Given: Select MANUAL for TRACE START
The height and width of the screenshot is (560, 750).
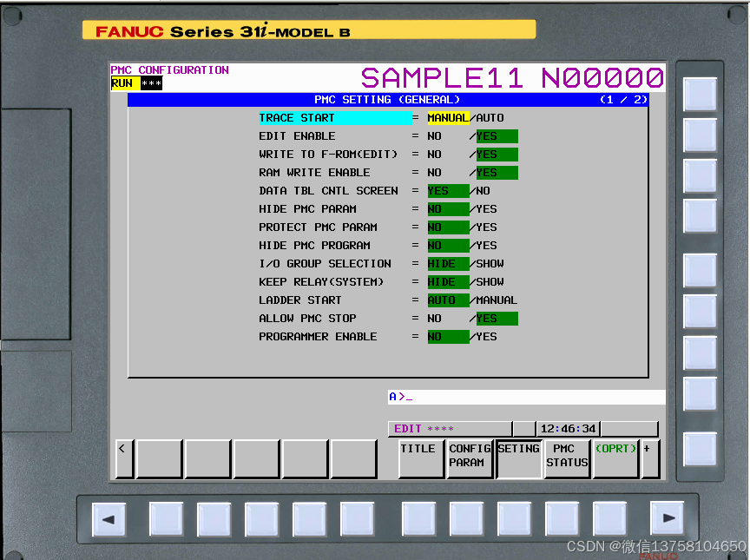Looking at the screenshot, I should (448, 117).
